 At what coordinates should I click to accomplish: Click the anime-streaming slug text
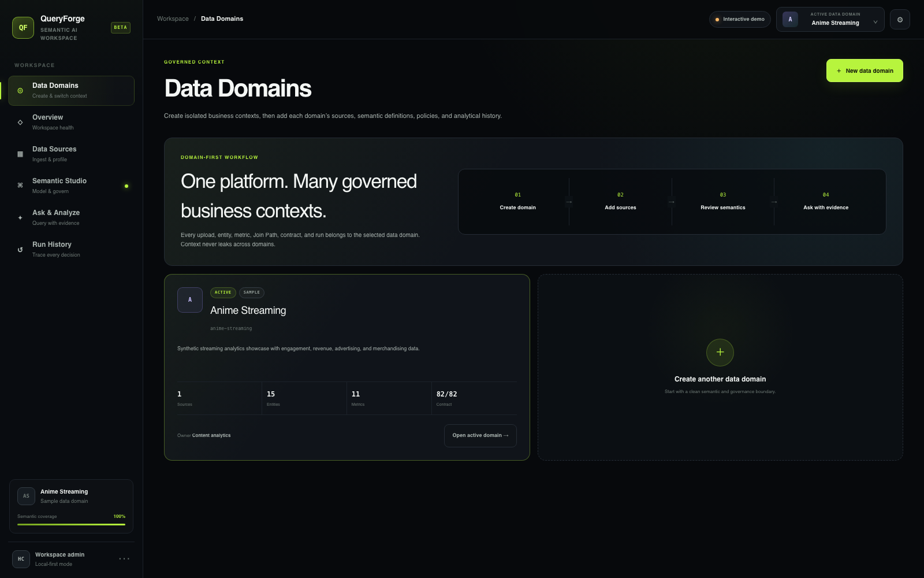(231, 328)
